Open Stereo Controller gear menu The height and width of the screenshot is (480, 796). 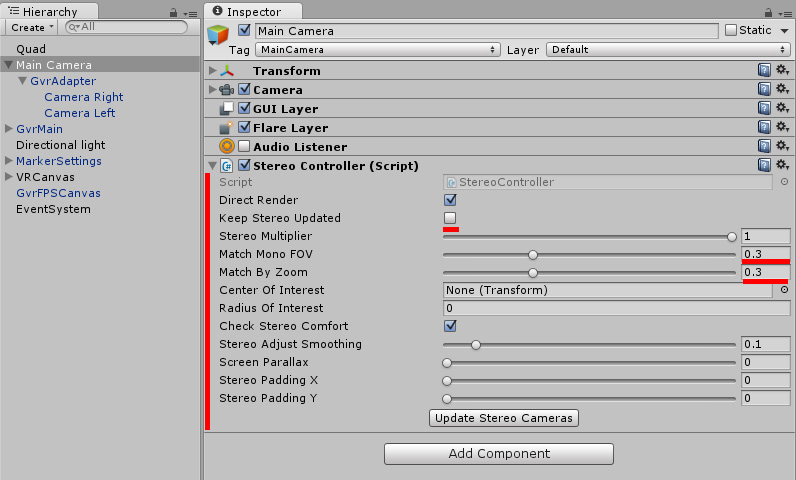[782, 165]
